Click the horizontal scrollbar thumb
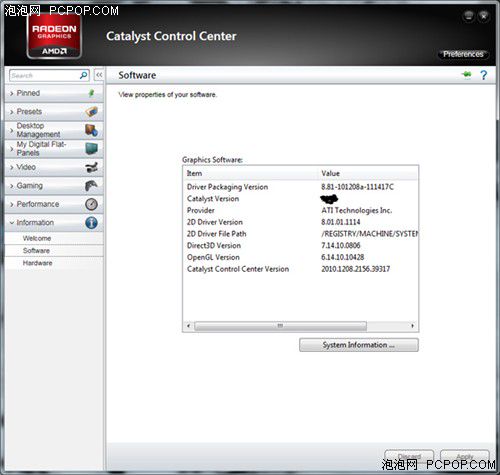Screen dimensions: 500x475 (280, 326)
